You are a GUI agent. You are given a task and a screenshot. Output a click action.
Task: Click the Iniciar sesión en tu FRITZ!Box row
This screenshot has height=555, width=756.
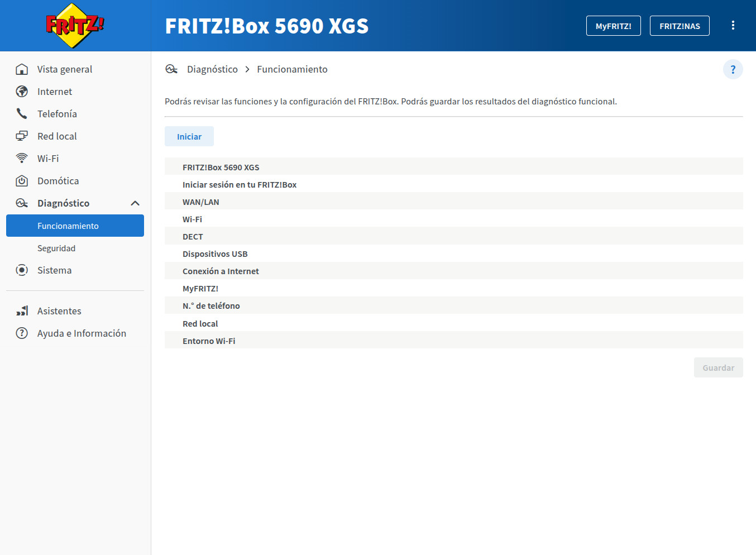(x=453, y=184)
